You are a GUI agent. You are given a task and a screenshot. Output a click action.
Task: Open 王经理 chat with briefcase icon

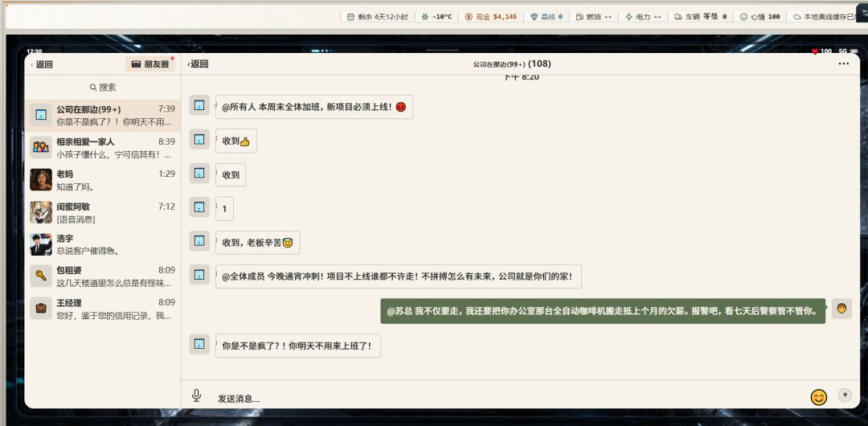coord(103,309)
